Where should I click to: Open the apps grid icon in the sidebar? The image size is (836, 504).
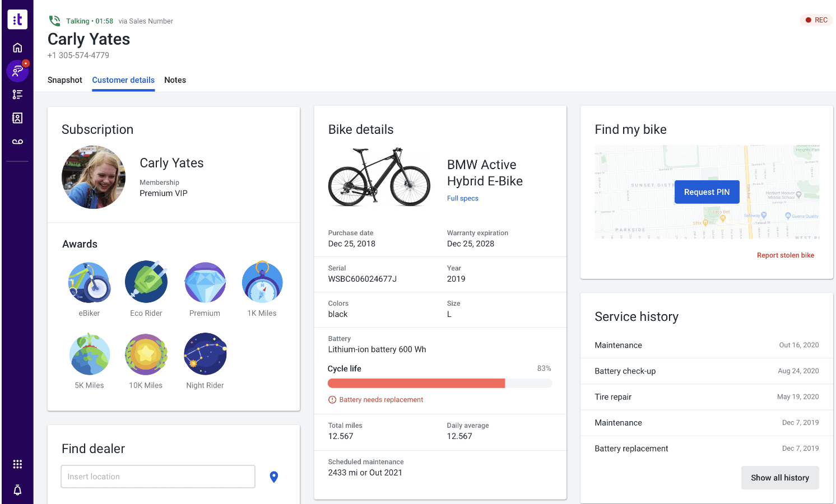tap(17, 464)
